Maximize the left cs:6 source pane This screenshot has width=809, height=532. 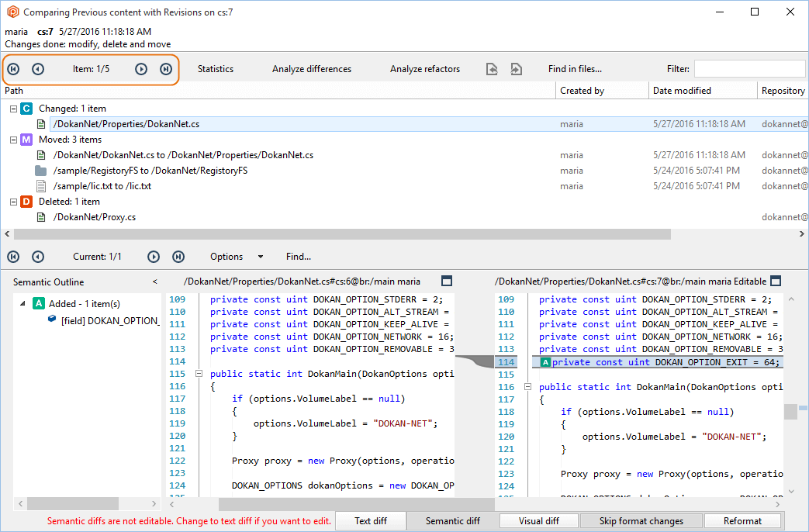click(x=447, y=281)
